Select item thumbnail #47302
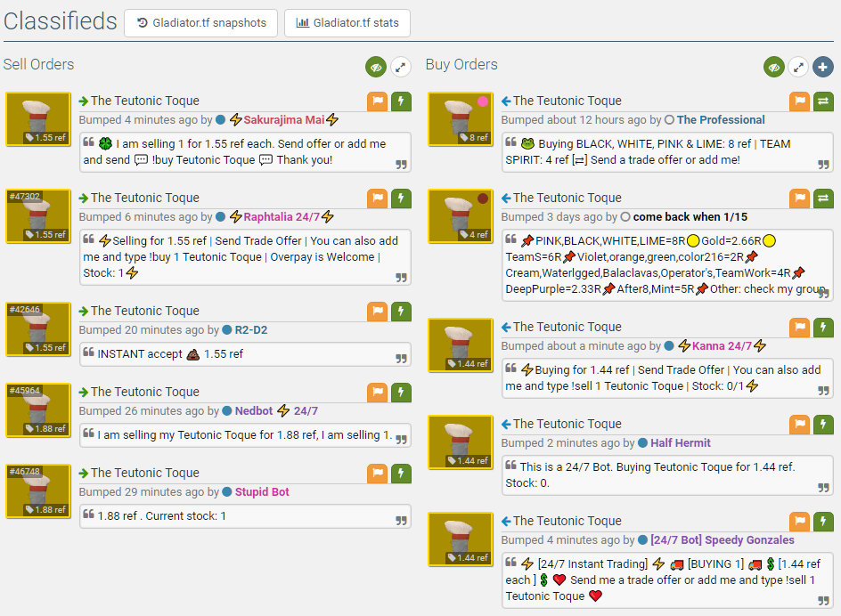The image size is (841, 616). pyautogui.click(x=38, y=216)
